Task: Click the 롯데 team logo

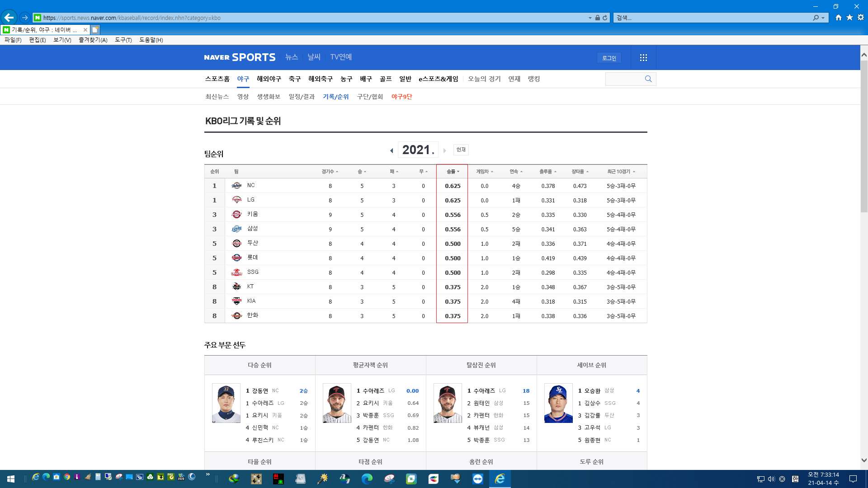Action: pos(236,258)
